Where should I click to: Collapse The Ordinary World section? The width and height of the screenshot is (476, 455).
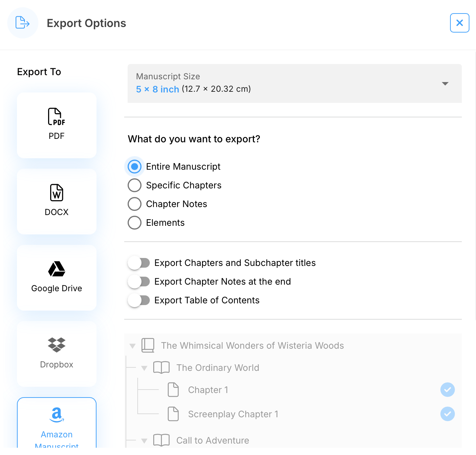point(144,368)
